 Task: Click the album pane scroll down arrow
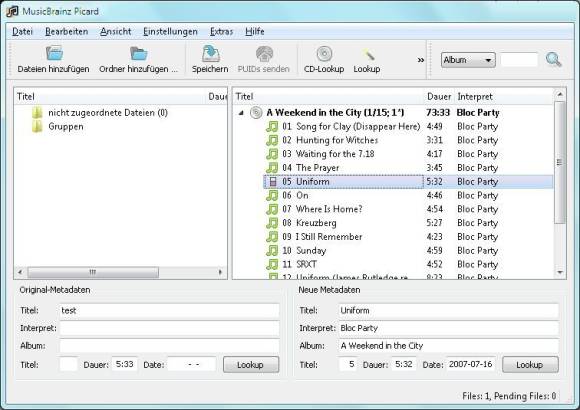(x=560, y=272)
